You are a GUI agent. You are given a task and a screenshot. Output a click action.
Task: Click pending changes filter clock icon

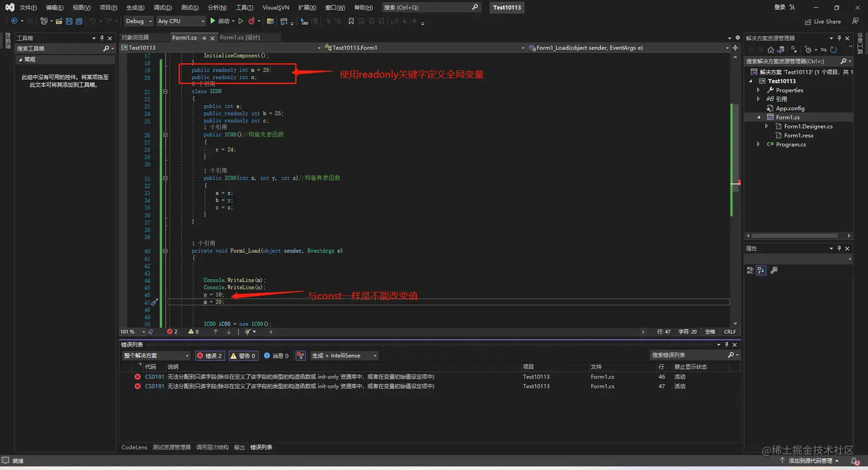(808, 49)
